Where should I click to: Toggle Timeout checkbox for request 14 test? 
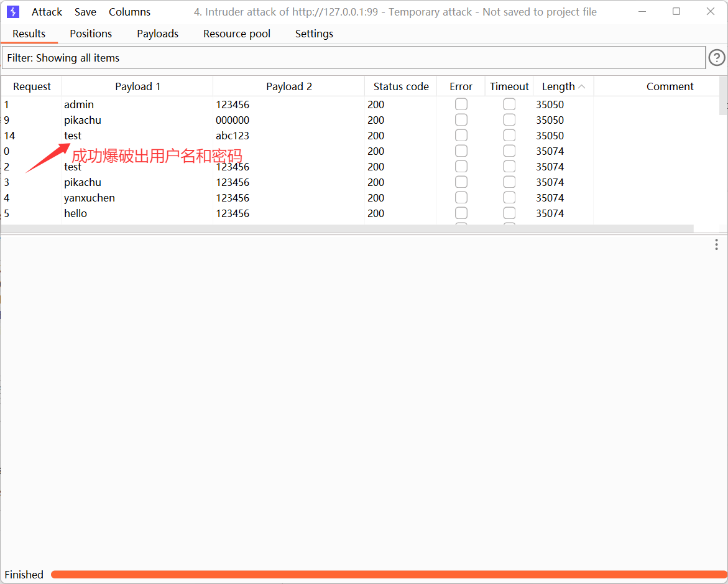pyautogui.click(x=509, y=135)
